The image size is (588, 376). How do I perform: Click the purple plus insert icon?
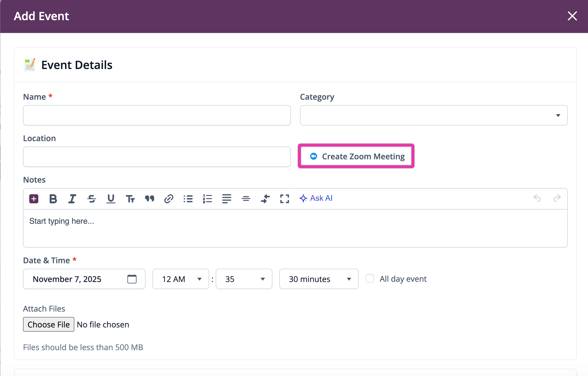[34, 199]
